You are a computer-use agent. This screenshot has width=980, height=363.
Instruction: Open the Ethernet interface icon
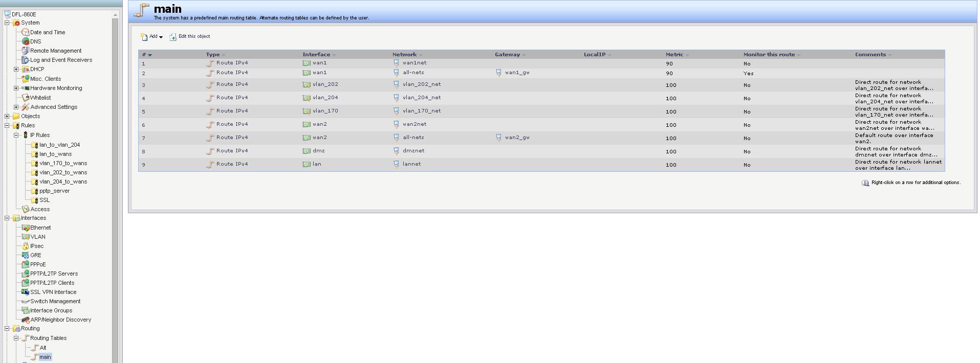[25, 228]
